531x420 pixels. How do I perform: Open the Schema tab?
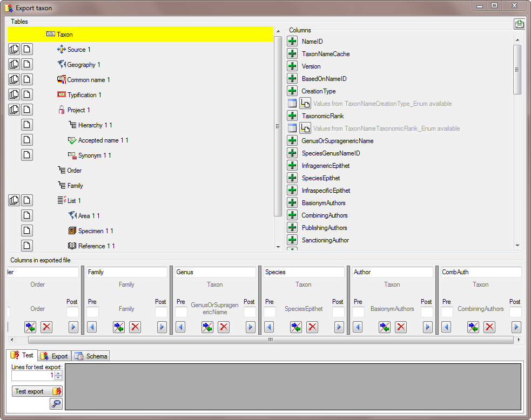[x=92, y=356]
